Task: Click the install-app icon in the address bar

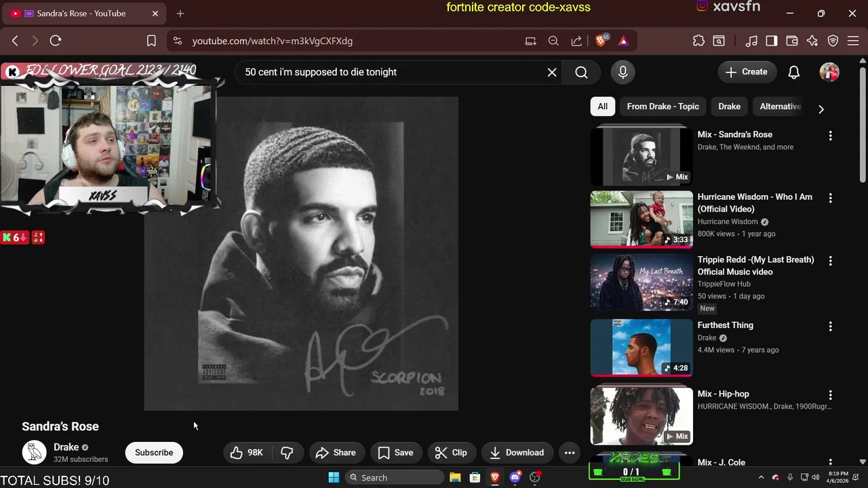Action: [531, 41]
